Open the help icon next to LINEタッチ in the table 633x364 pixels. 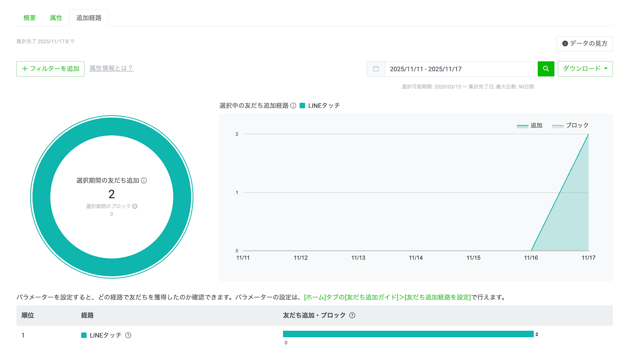point(128,335)
